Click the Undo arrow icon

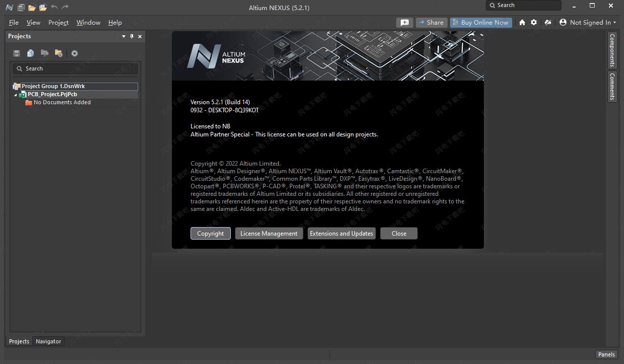pos(54,8)
